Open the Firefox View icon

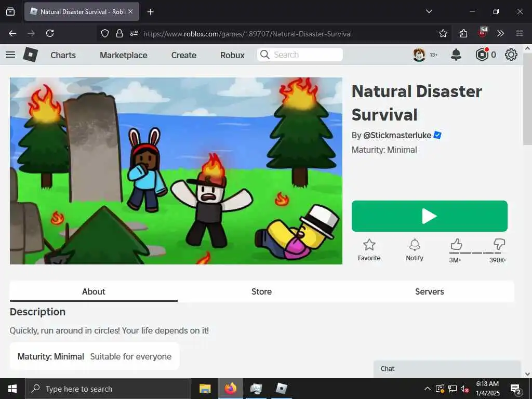point(10,11)
